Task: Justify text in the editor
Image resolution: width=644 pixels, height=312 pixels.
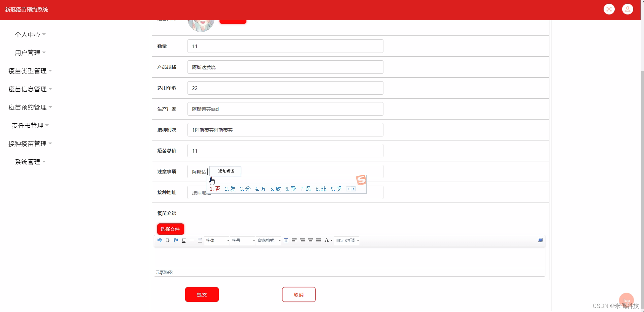Action: pyautogui.click(x=318, y=240)
